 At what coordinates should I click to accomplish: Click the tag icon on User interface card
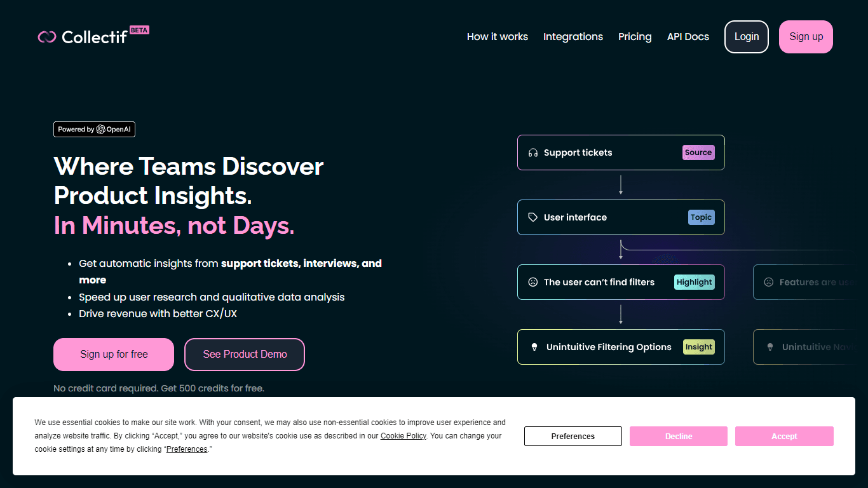[x=533, y=217]
